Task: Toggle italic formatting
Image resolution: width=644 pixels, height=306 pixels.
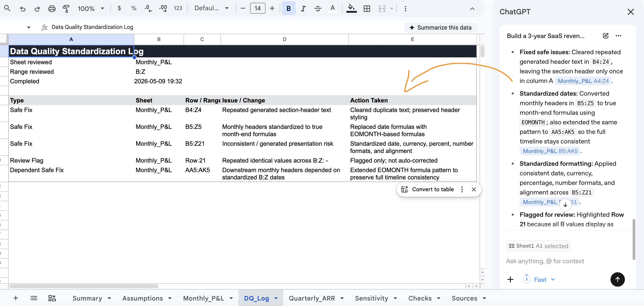Action: click(303, 8)
